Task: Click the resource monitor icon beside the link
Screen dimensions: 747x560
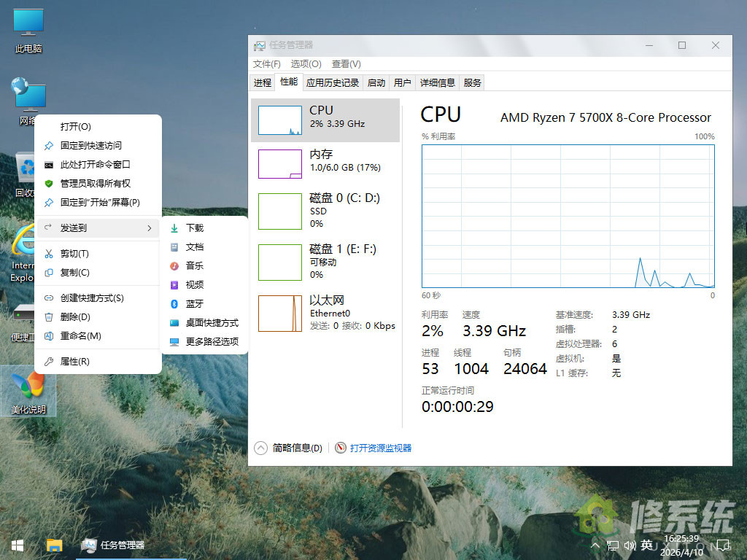Action: point(341,448)
